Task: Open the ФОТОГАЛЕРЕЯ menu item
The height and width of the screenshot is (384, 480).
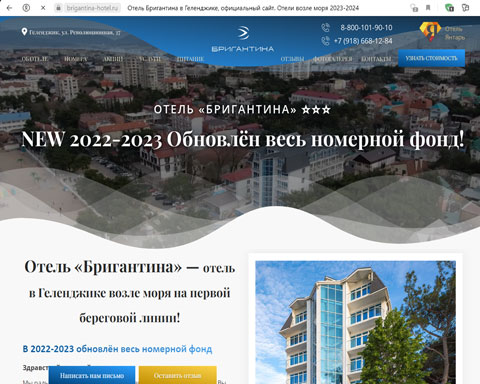Action: pyautogui.click(x=333, y=59)
